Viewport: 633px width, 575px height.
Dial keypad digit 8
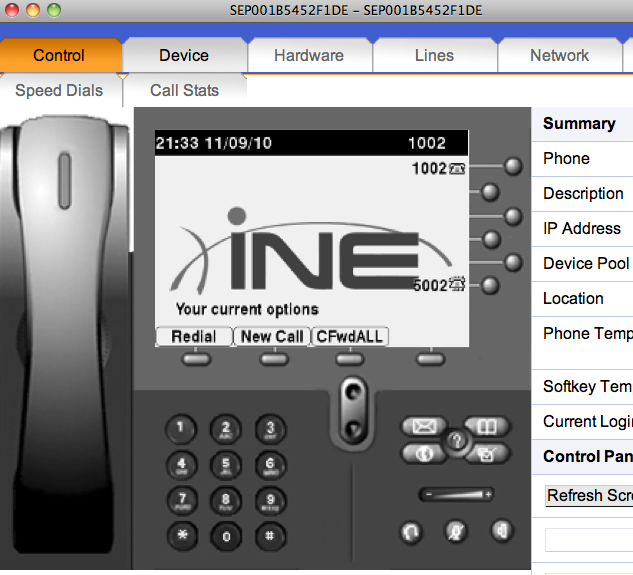(x=226, y=501)
